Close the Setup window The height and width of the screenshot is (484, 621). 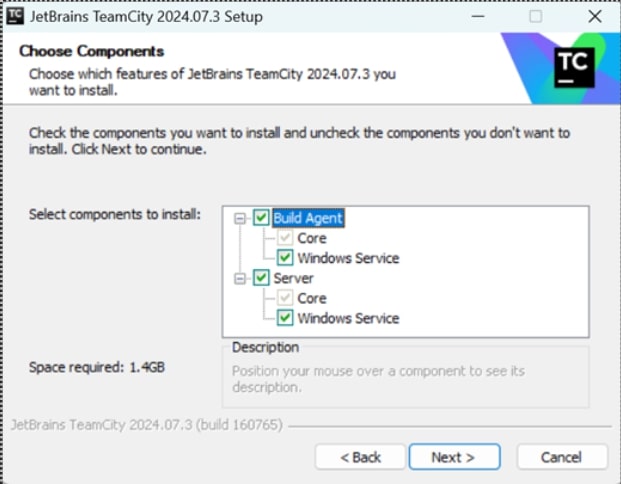coord(595,16)
